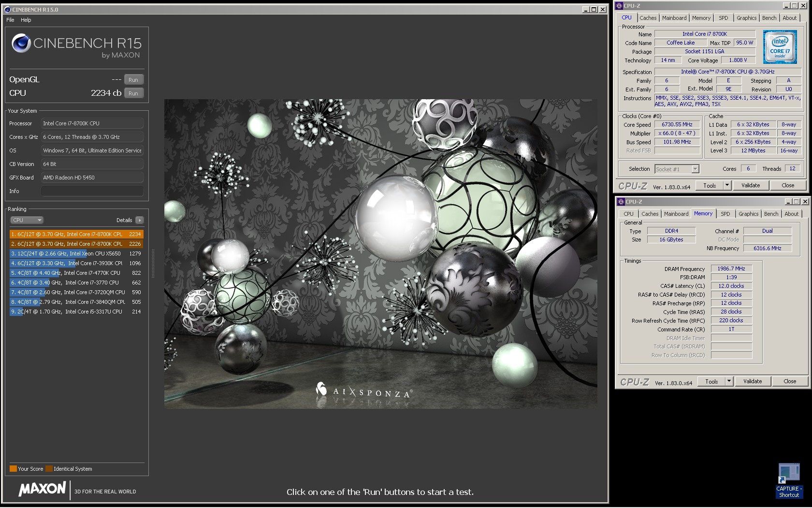Click the GFX Board field AMD Radeon HD 5450
The height and width of the screenshot is (508, 812).
click(92, 178)
